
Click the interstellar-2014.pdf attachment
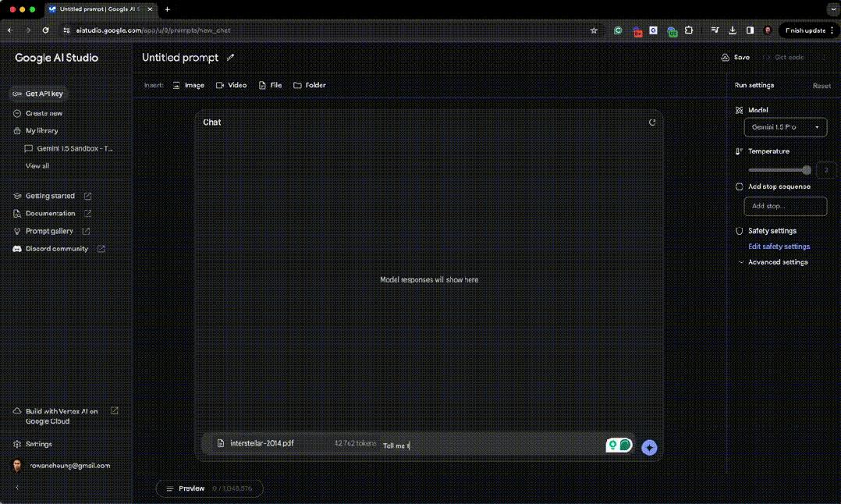[x=262, y=443]
